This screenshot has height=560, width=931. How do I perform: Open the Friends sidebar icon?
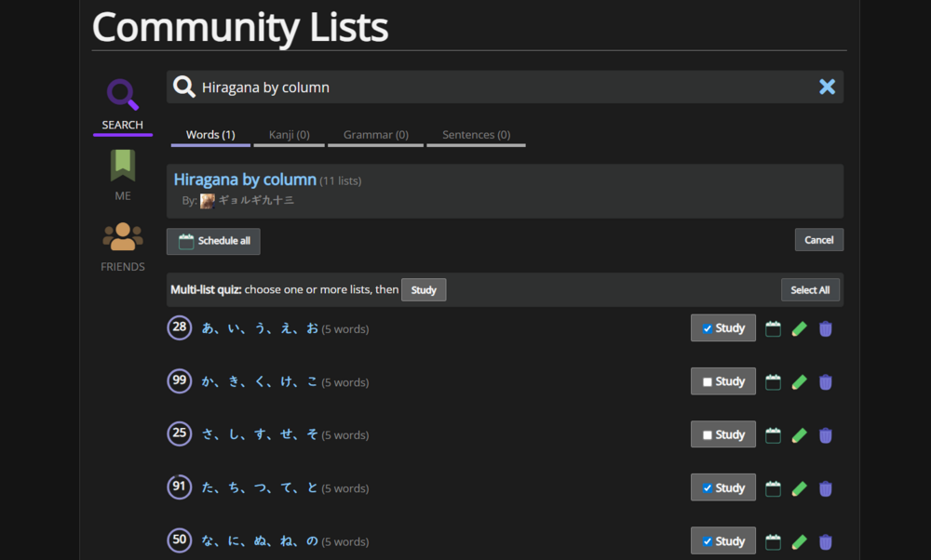coord(122,237)
